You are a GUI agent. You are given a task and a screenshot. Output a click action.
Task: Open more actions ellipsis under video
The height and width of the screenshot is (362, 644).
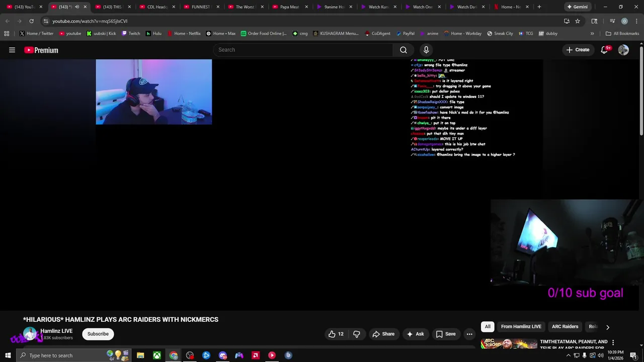point(469,334)
